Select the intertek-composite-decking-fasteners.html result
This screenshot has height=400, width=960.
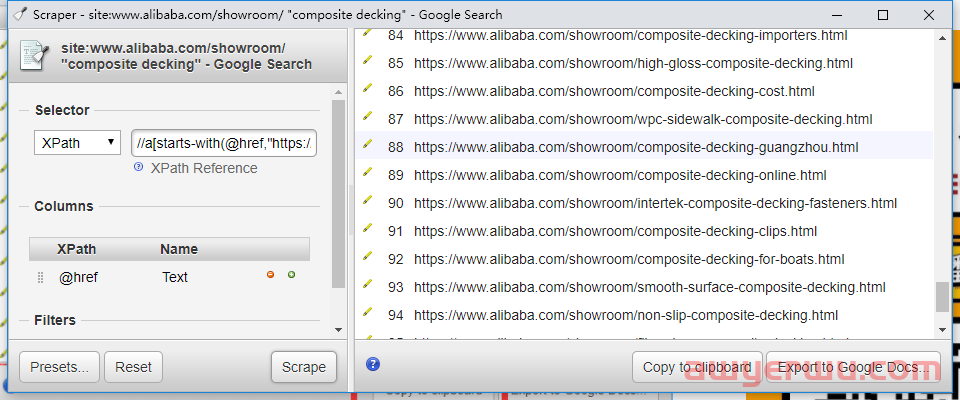[655, 203]
